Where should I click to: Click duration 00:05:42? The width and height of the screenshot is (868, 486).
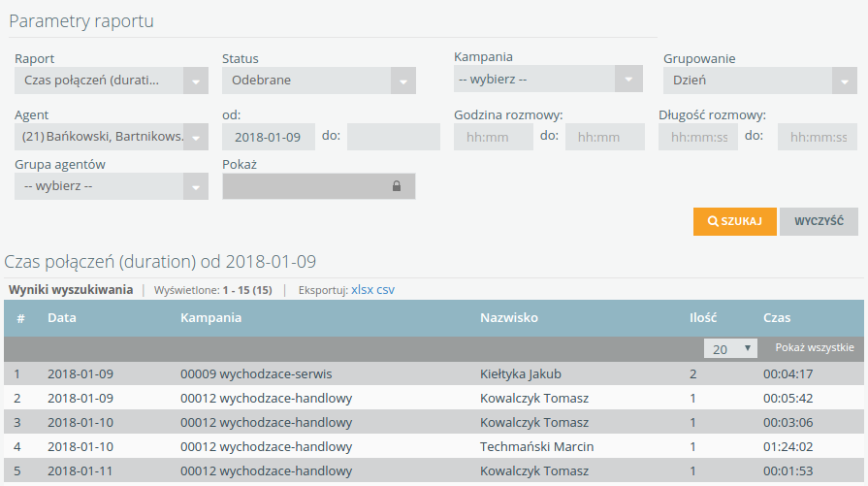pos(788,399)
